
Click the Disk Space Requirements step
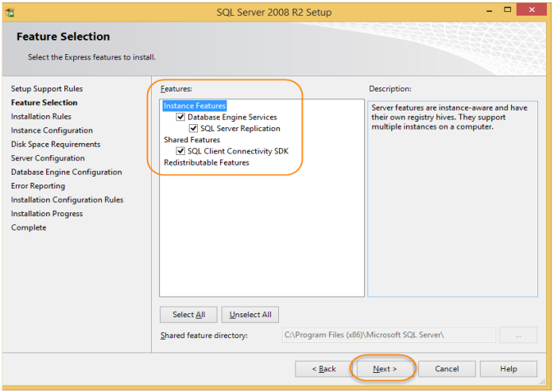pyautogui.click(x=56, y=144)
